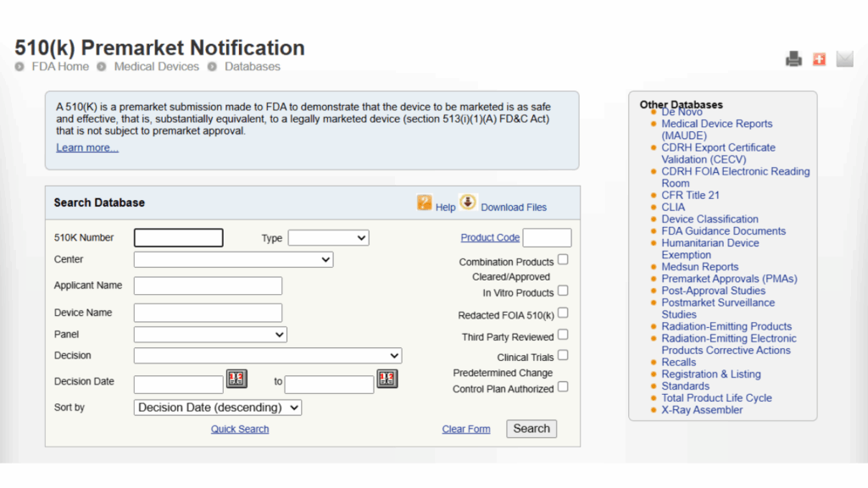Click the Clear Form link
The image size is (868, 488).
tap(466, 430)
